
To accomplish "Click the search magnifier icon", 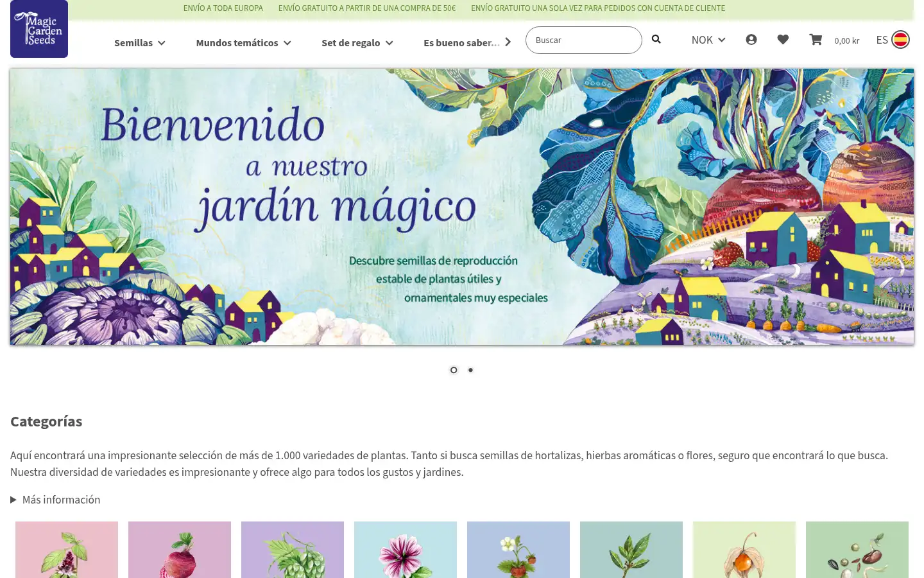I will 656,39.
